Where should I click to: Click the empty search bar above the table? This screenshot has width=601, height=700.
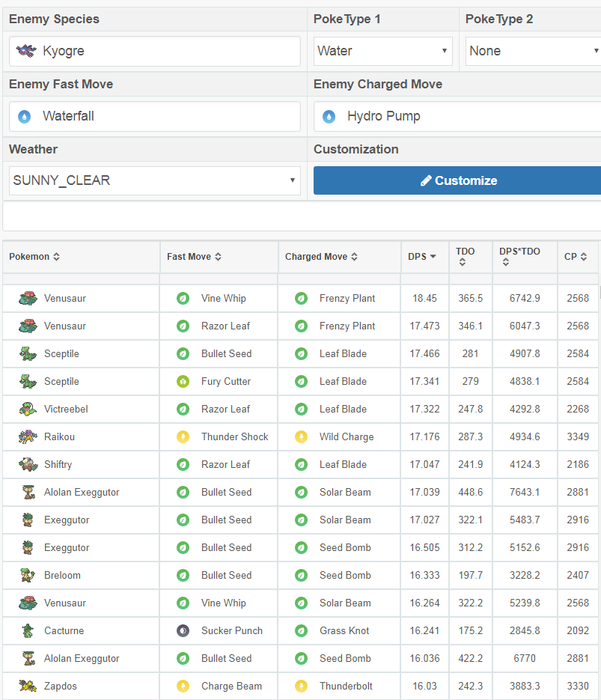click(302, 216)
